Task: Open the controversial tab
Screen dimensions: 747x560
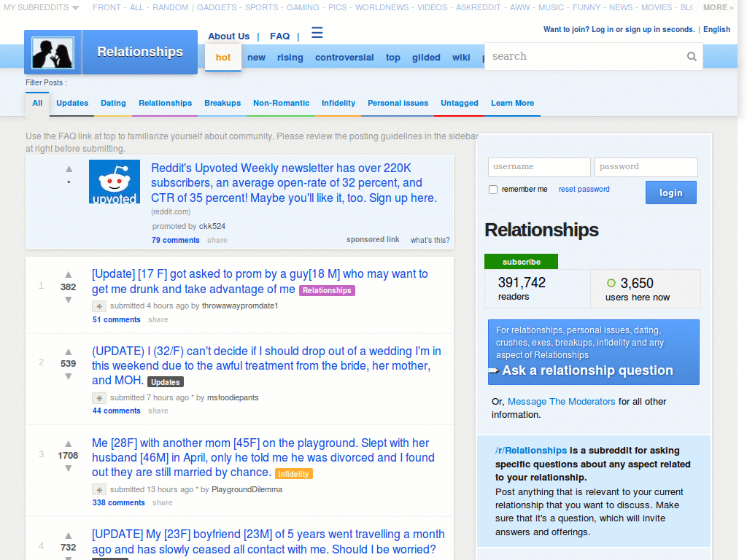Action: (x=344, y=58)
